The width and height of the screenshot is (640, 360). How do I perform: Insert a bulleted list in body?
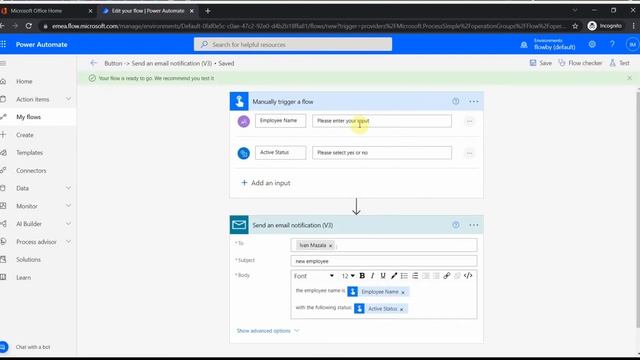404,276
